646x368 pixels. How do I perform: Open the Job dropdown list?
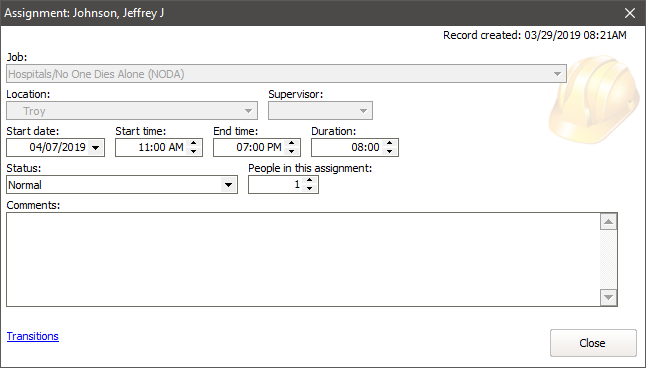tap(557, 74)
